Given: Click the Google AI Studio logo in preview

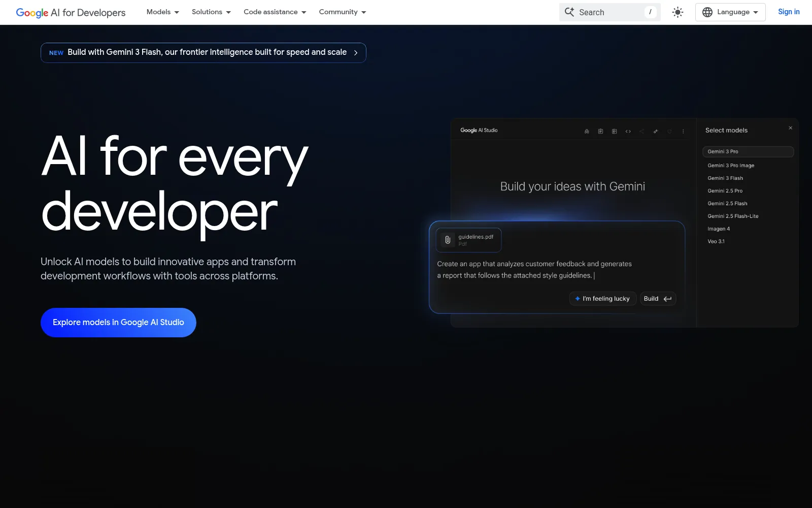Looking at the screenshot, I should click(x=479, y=131).
